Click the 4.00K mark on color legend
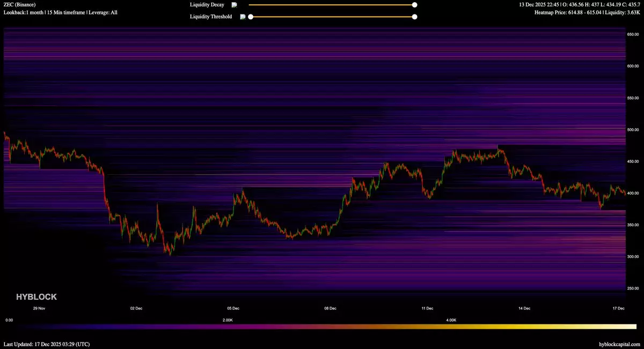The height and width of the screenshot is (349, 644). pyautogui.click(x=451, y=320)
